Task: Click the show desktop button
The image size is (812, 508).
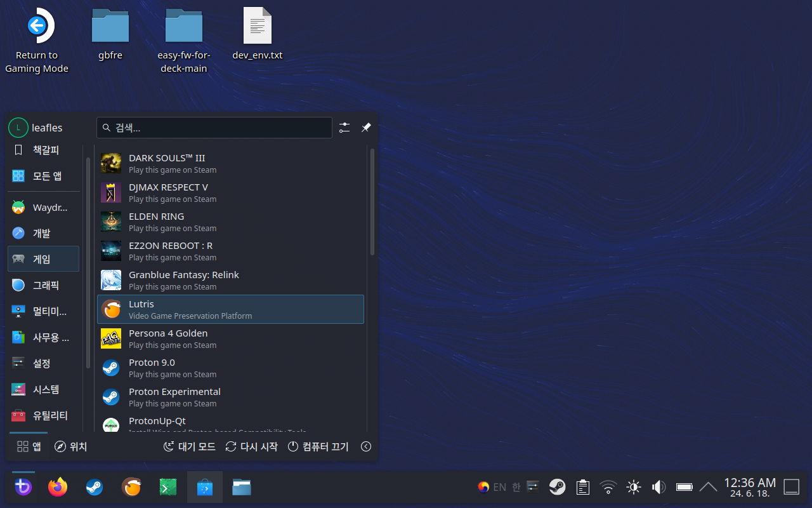Action: [x=791, y=487]
